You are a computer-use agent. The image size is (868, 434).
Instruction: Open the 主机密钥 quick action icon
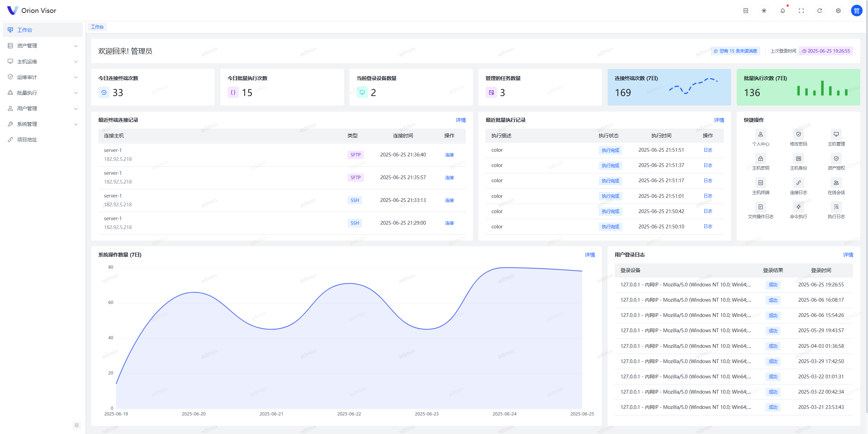761,158
